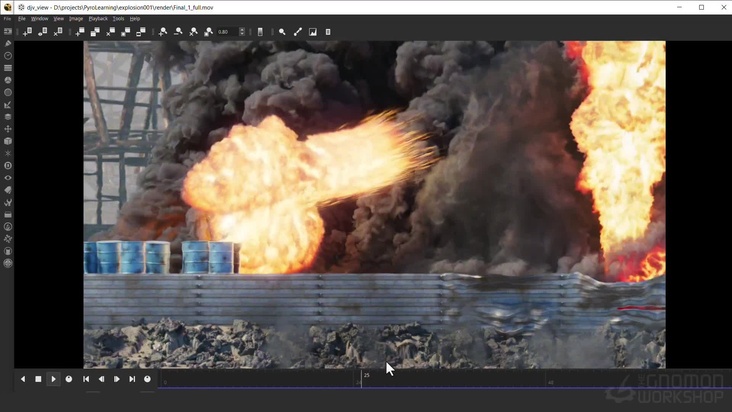
Task: Click the move arrows icon in sidebar
Action: tap(7, 129)
